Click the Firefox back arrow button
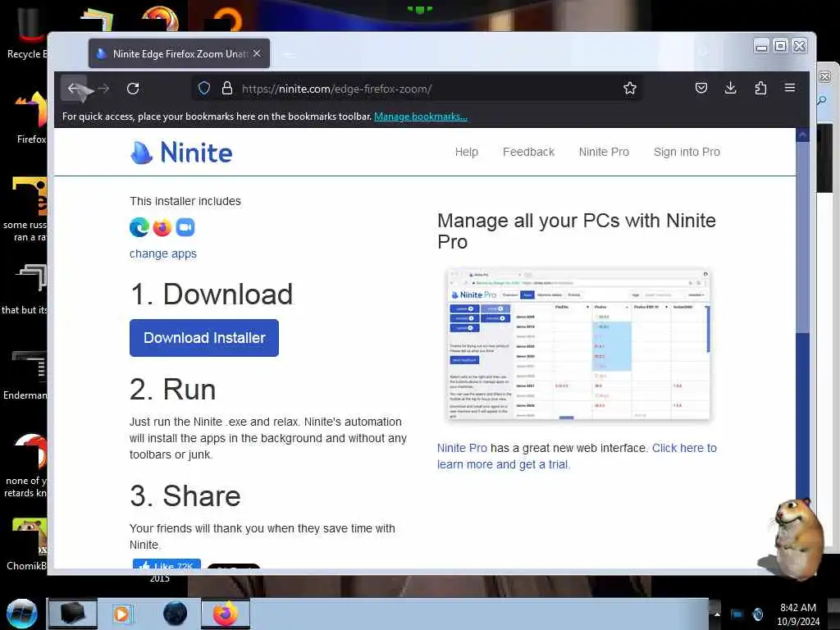 73,89
